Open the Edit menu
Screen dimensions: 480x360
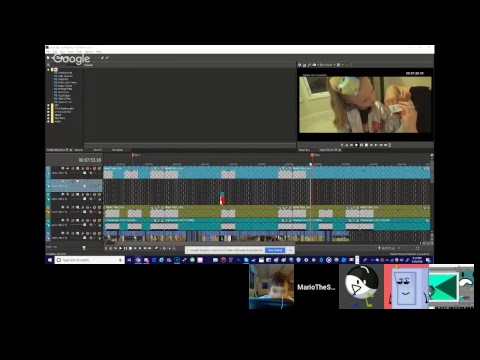click(x=55, y=52)
